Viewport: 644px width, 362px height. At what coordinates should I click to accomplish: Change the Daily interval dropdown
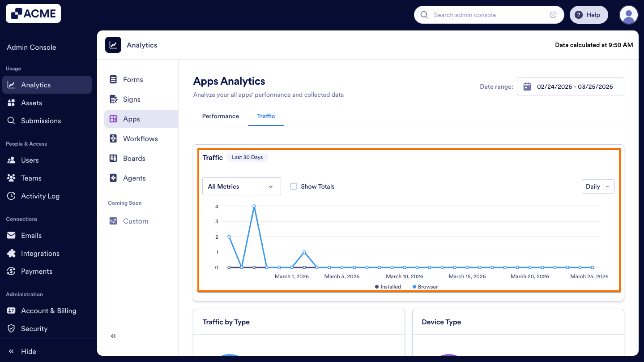pos(598,186)
